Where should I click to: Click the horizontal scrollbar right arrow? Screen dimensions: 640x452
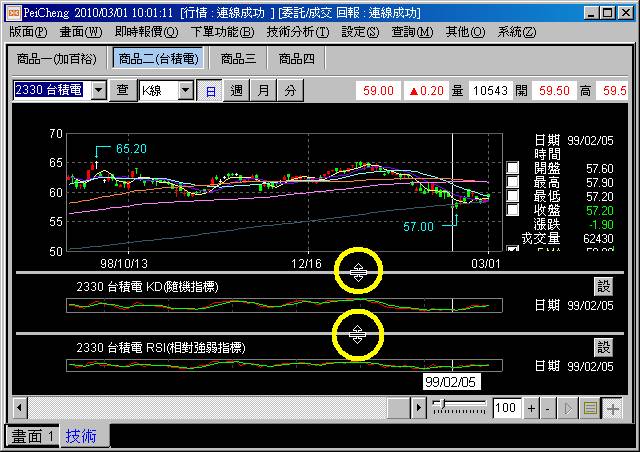420,408
